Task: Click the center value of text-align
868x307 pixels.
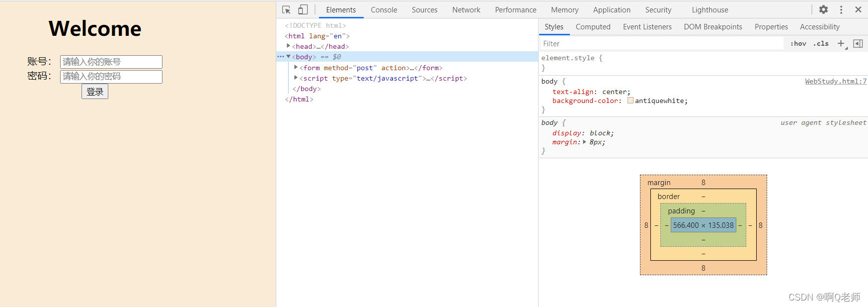Action: (614, 92)
